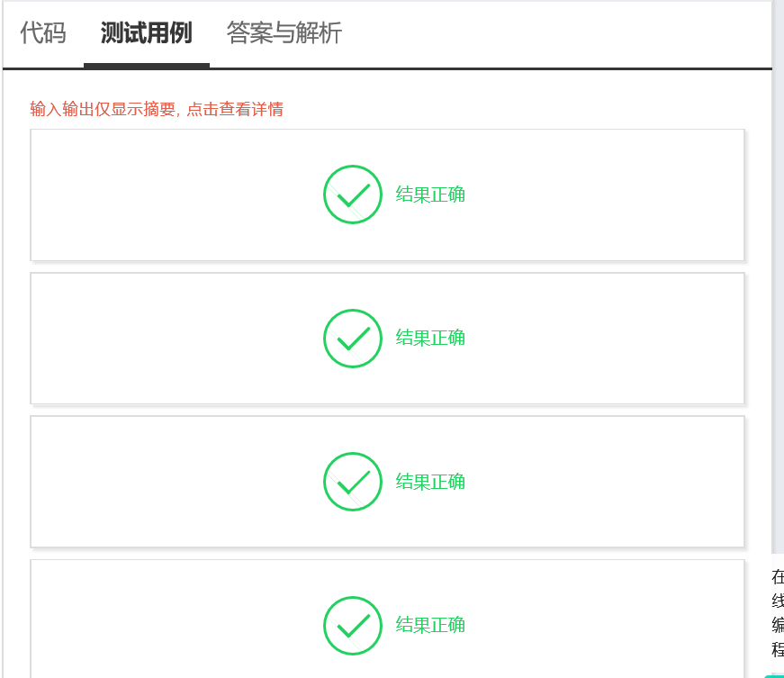
Task: Click the 结果正确 label in the first panel
Action: pos(429,194)
